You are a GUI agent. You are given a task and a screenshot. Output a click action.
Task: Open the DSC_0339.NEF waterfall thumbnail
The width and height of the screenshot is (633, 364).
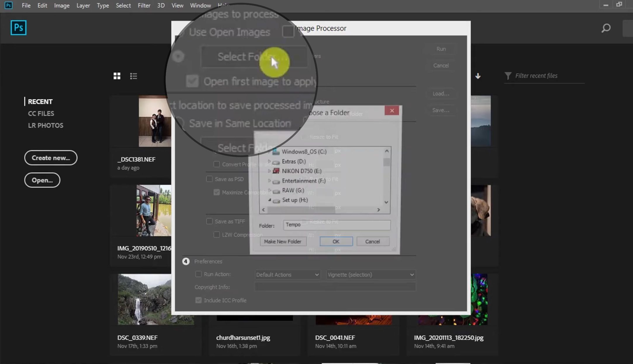tap(145, 299)
